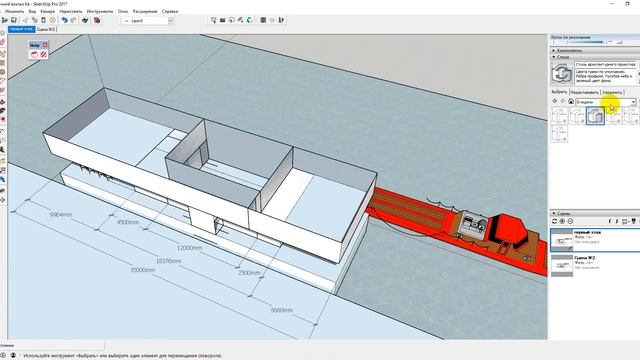Viewport: 640px width, 360px height.
Task: Open the Изменить menu
Action: pos(14,11)
